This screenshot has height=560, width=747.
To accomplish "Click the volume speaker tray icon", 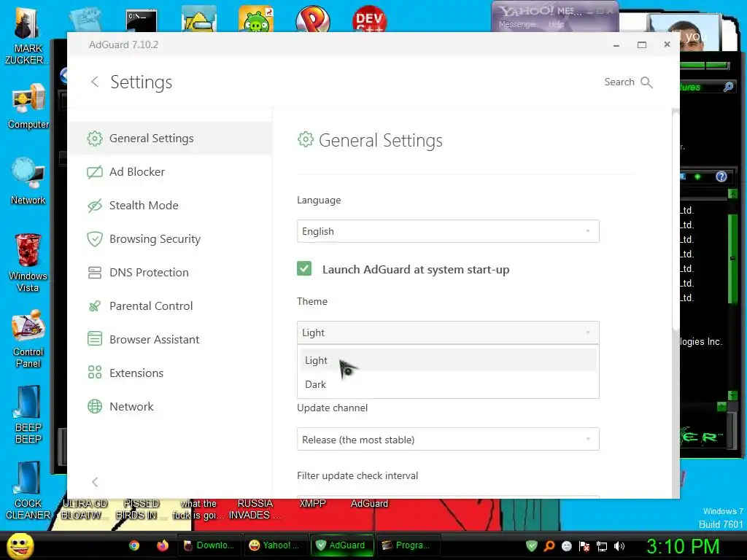I will pyautogui.click(x=619, y=546).
